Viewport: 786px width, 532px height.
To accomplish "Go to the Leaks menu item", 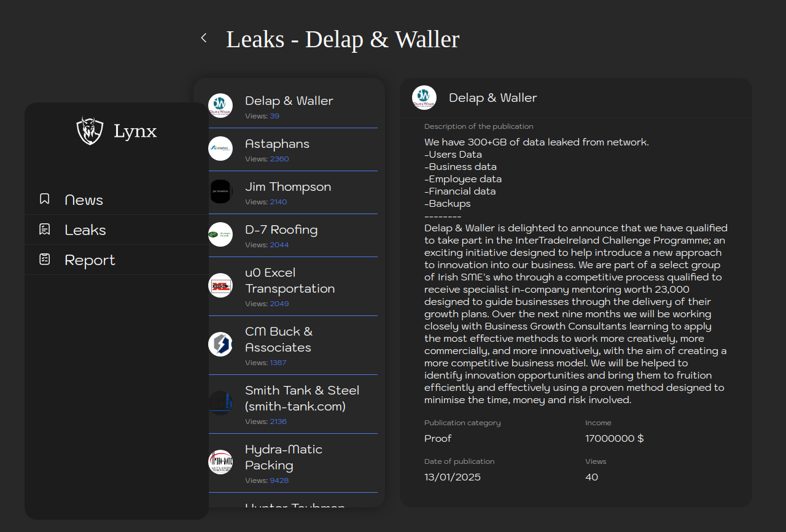I will click(85, 230).
